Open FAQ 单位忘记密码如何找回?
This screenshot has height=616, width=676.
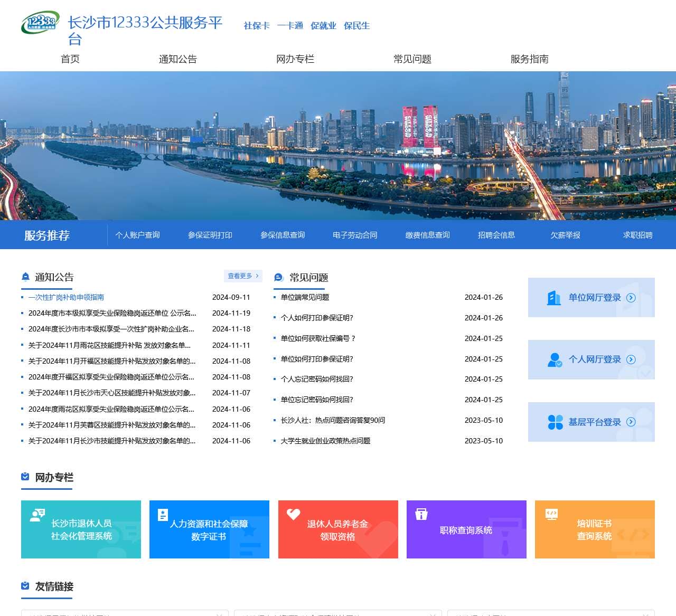(317, 400)
